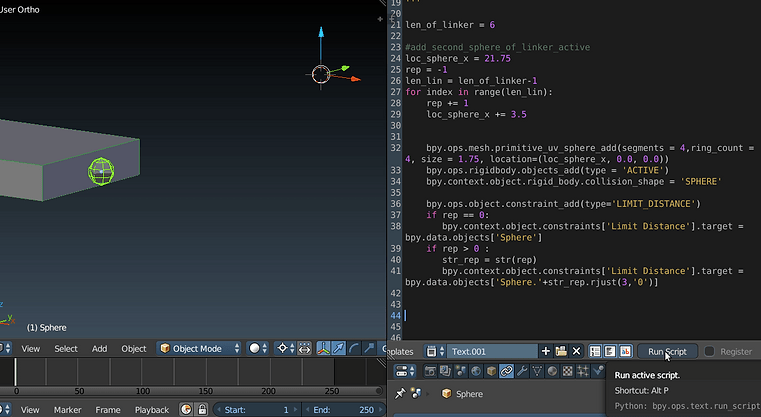Select the green wireframe sphere in viewport
This screenshot has width=761, height=417.
(101, 171)
